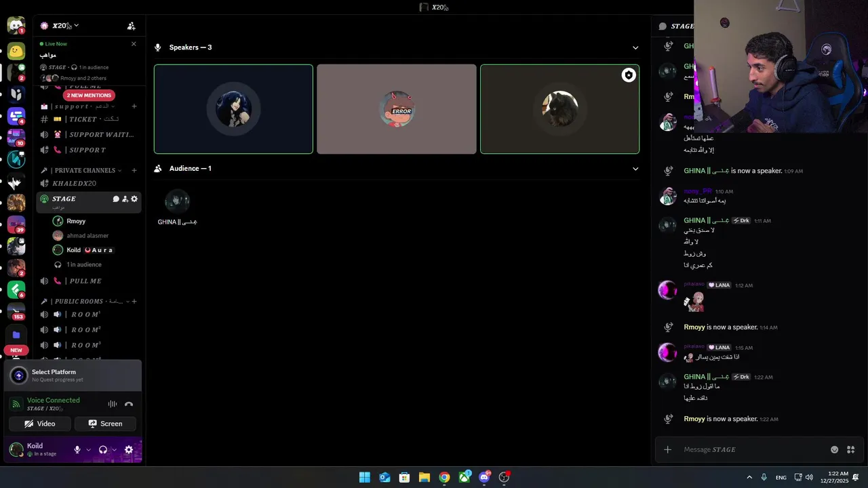The image size is (868, 488).
Task: Collapse the Audience section chevron
Action: (635, 169)
